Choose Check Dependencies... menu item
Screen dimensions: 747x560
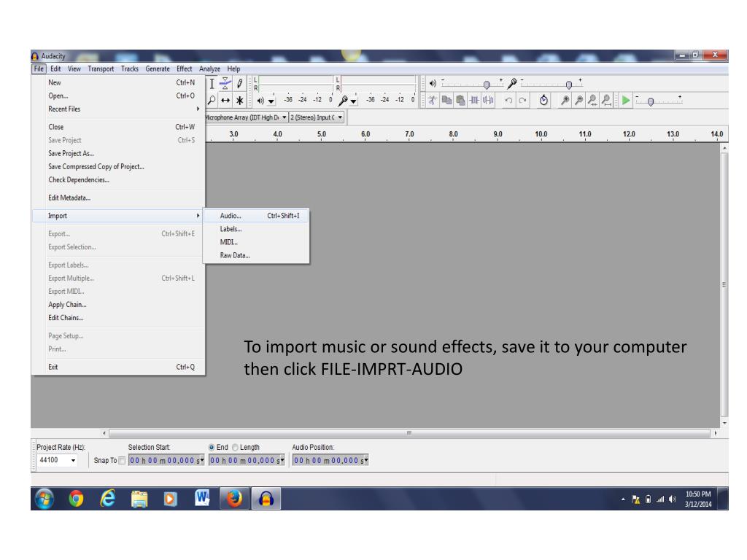(x=118, y=180)
